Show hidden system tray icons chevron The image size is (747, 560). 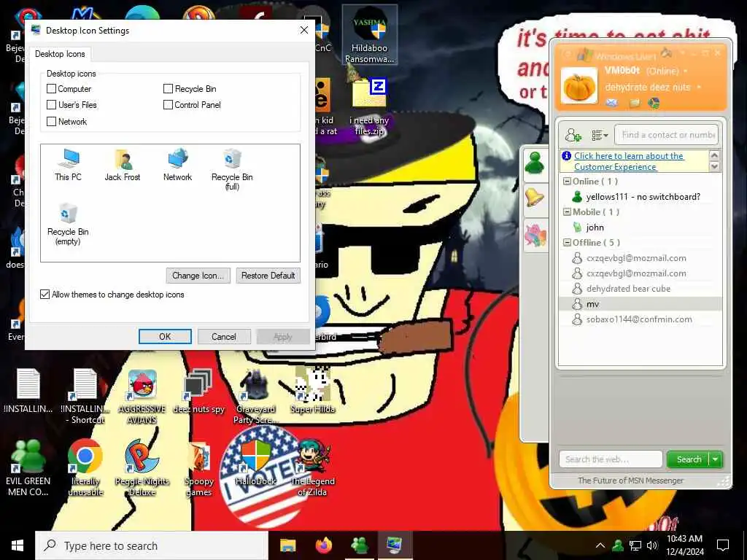[x=600, y=545]
